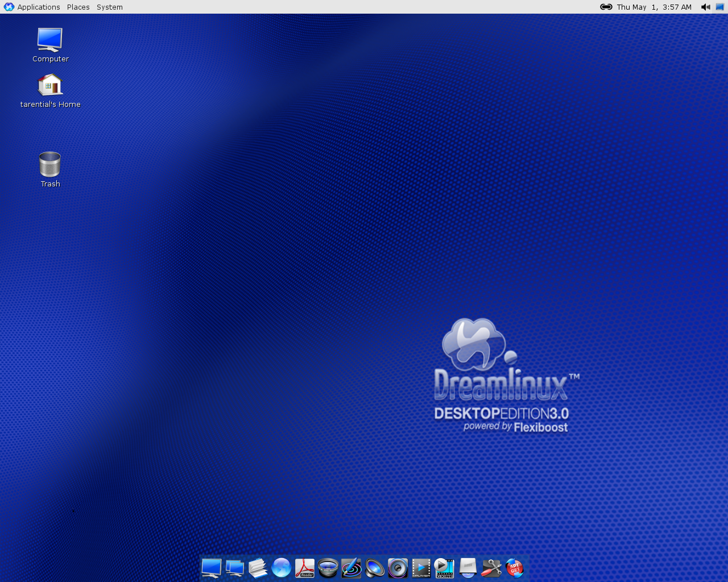The width and height of the screenshot is (728, 582).
Task: Launch the camera lens icon in dock
Action: (x=328, y=568)
